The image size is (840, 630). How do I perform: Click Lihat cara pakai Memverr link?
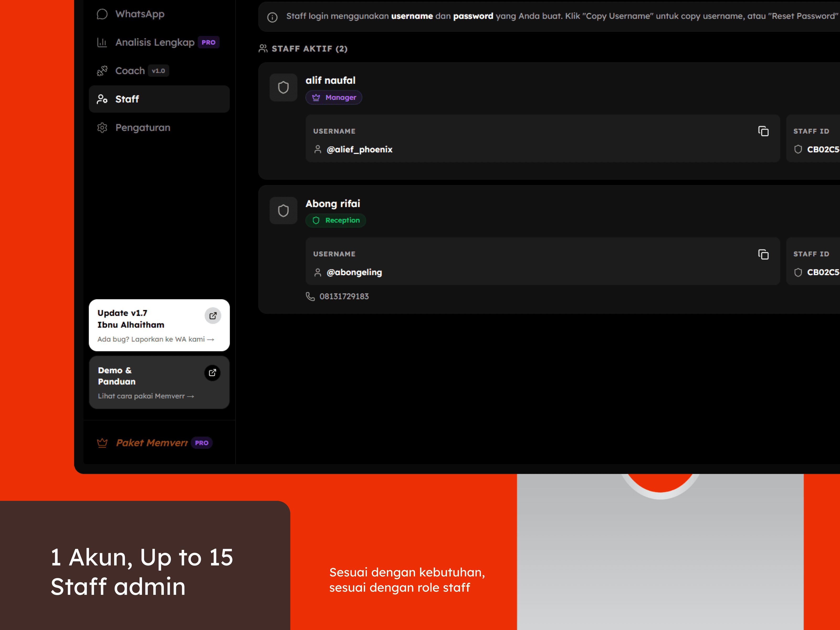point(146,396)
